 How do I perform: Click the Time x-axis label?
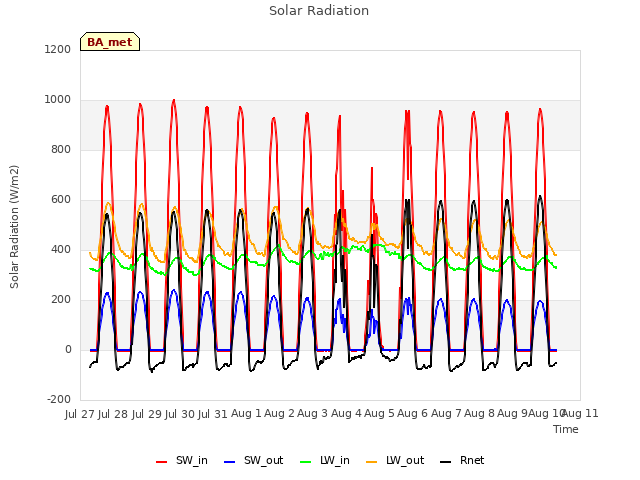tap(566, 429)
